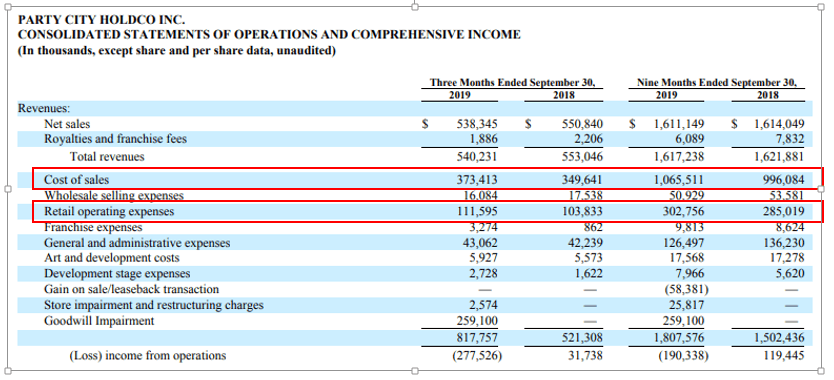
Task: Click the total expenses 817,757 figure
Action: coord(477,338)
